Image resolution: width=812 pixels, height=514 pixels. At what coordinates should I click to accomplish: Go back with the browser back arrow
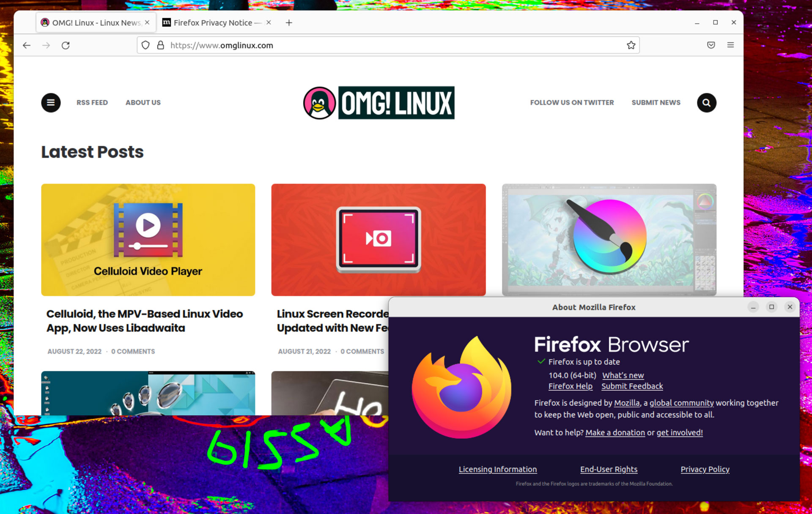click(x=27, y=45)
